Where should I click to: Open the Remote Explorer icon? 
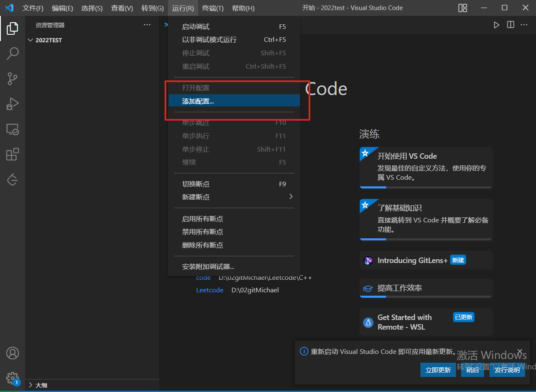tap(13, 129)
